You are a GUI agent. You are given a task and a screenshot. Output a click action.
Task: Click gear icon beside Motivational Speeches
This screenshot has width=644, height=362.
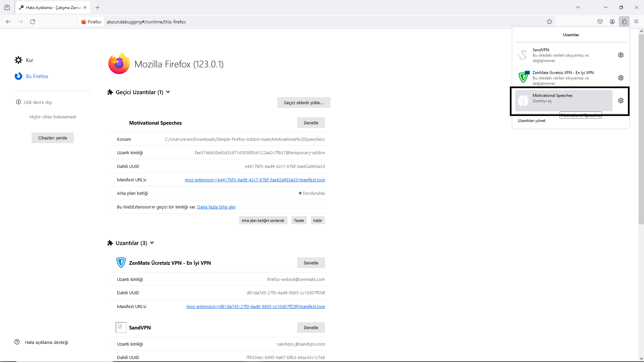(621, 101)
